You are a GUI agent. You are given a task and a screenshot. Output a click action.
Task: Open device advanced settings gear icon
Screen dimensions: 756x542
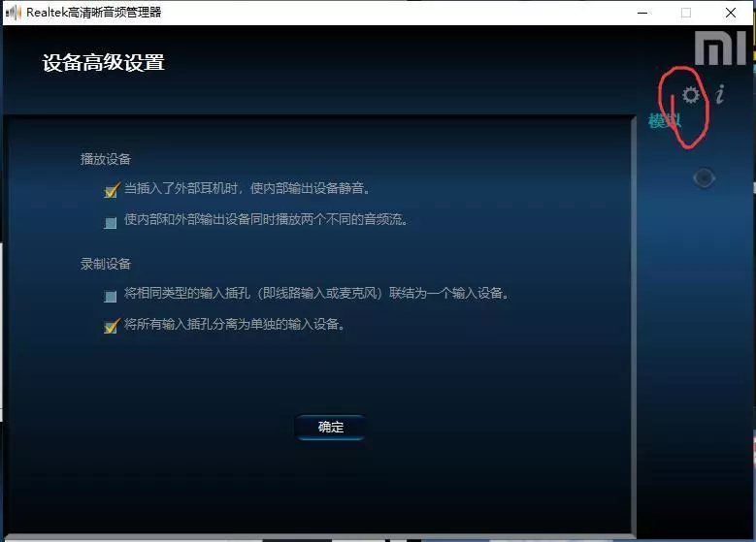click(690, 95)
